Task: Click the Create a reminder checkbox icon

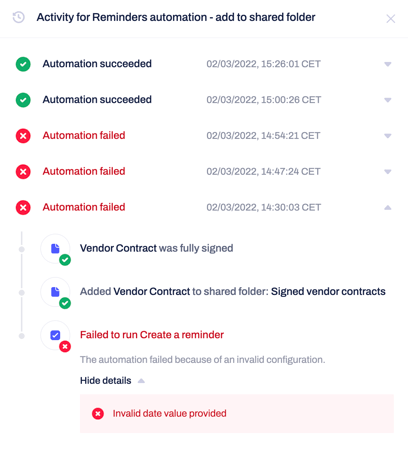Action: tap(55, 335)
